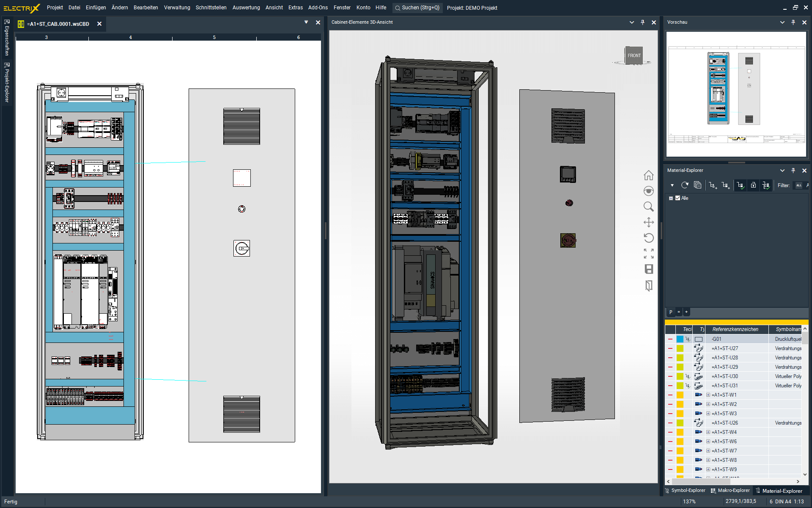Select the zoom magnifier tool in 3D view
Screen dimensions: 812x508
click(648, 207)
